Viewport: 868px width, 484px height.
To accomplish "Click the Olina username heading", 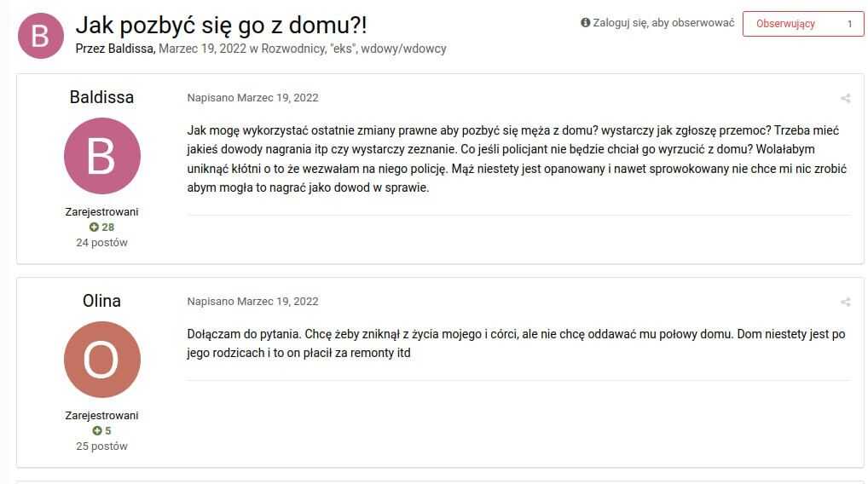I will pyautogui.click(x=101, y=301).
